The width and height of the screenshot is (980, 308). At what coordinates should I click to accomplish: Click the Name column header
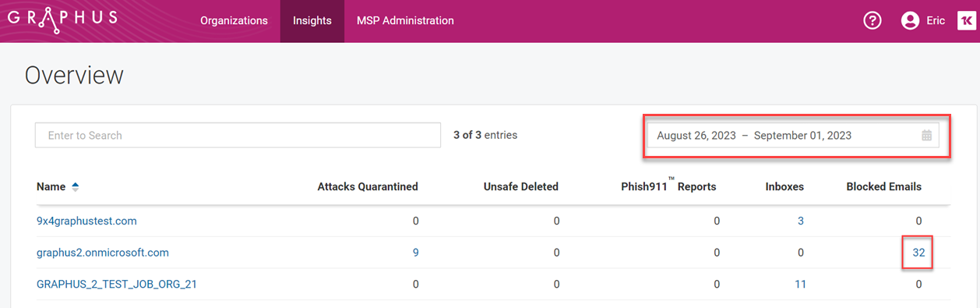[51, 186]
